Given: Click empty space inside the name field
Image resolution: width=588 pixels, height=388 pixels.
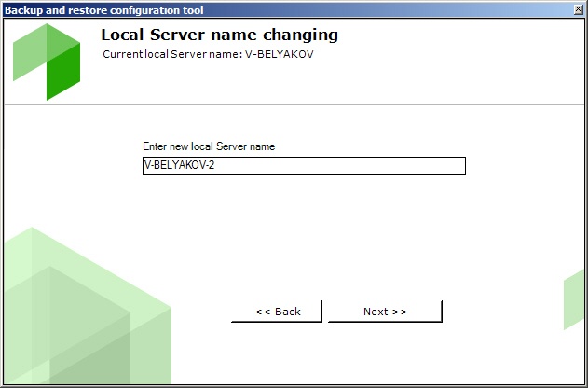Looking at the screenshot, I should point(337,166).
